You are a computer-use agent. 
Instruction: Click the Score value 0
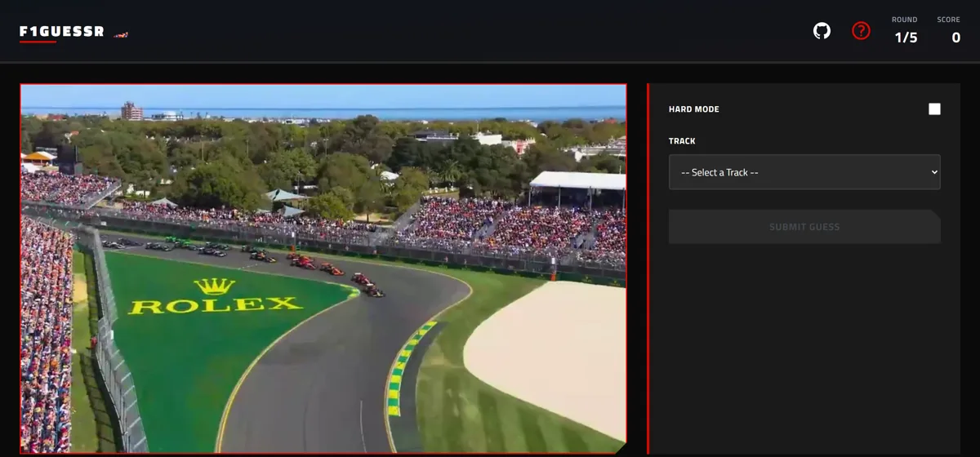pyautogui.click(x=955, y=38)
